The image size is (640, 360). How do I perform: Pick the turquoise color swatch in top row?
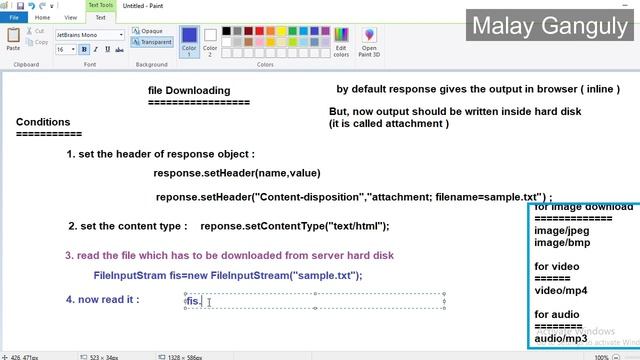tap(304, 31)
